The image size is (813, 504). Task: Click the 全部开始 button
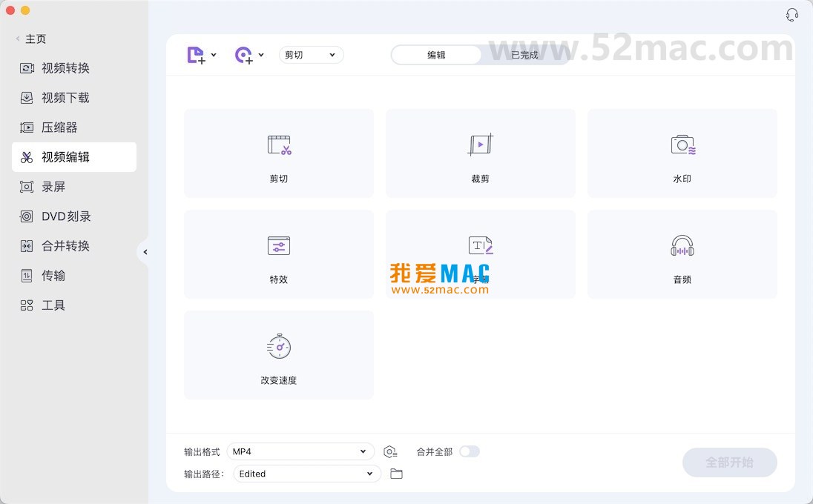tap(729, 462)
